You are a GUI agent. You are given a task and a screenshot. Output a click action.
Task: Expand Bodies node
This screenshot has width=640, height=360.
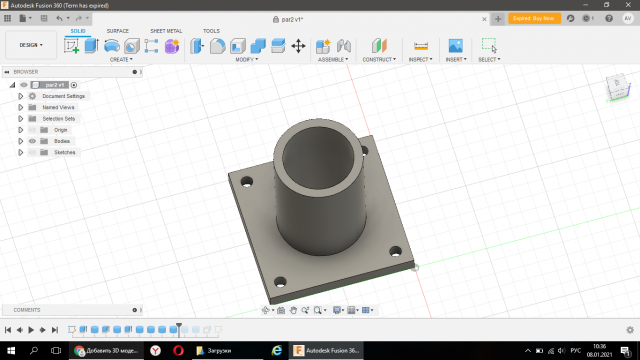tap(20, 141)
